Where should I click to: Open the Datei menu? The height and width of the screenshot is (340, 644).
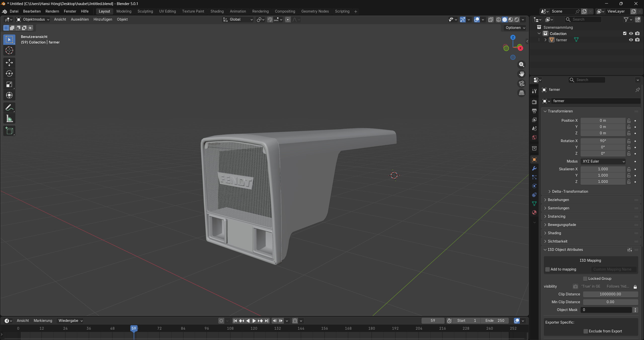pyautogui.click(x=14, y=11)
